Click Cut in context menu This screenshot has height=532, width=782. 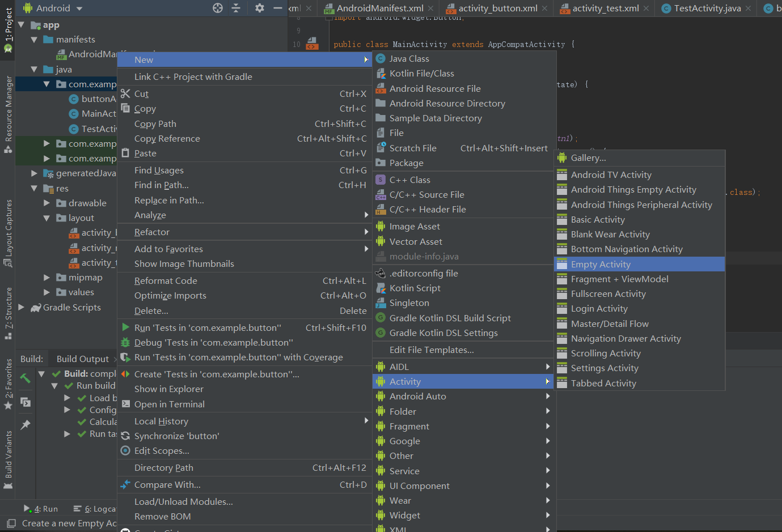pyautogui.click(x=244, y=93)
